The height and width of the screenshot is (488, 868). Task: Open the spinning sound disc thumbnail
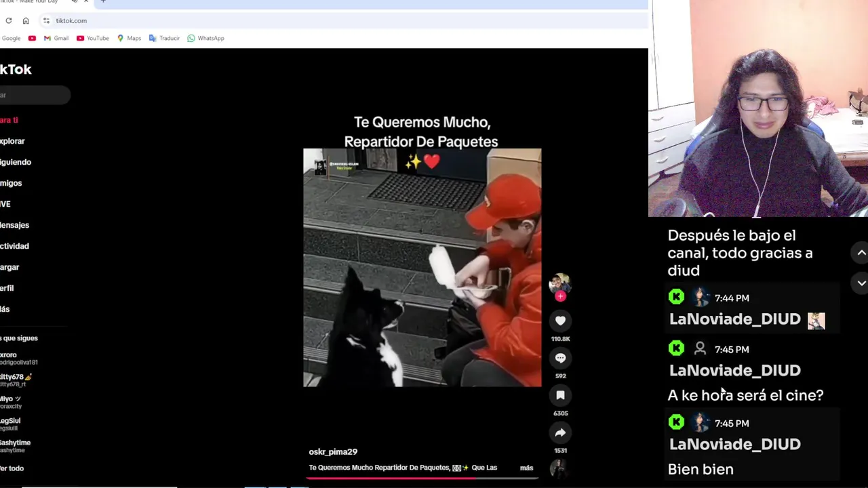click(558, 468)
